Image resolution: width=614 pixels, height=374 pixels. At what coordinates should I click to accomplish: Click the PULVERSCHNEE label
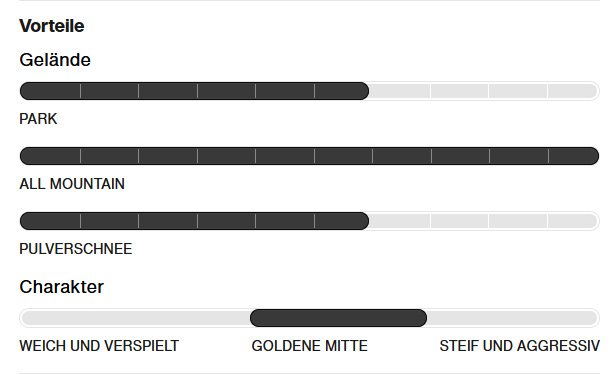click(76, 249)
